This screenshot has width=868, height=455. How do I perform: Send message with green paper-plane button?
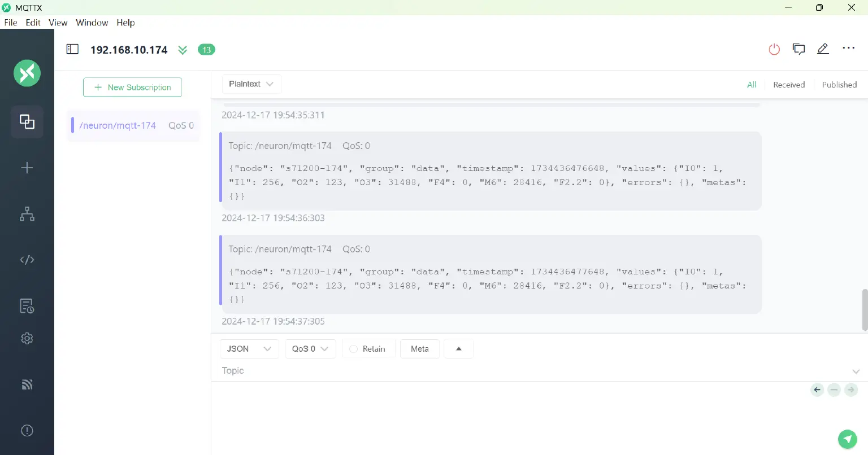[847, 439]
